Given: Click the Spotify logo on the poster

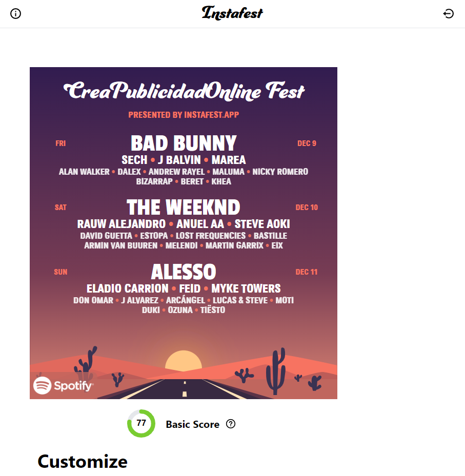Looking at the screenshot, I should (x=64, y=385).
